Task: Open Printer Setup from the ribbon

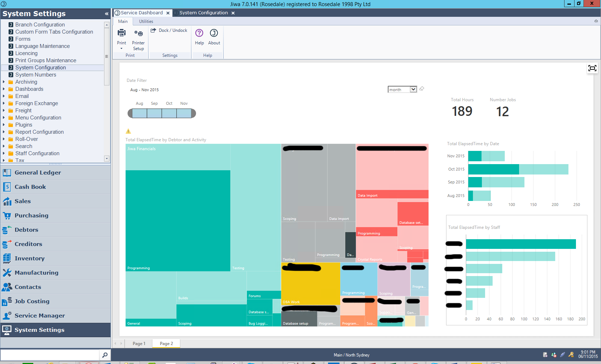Action: coord(138,34)
